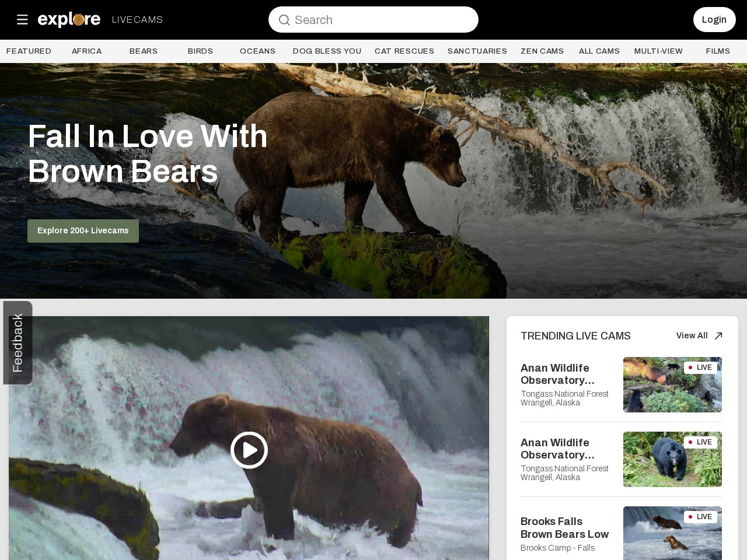Click LIVE badge on first Anan cam
747x560 pixels.
pyautogui.click(x=700, y=367)
